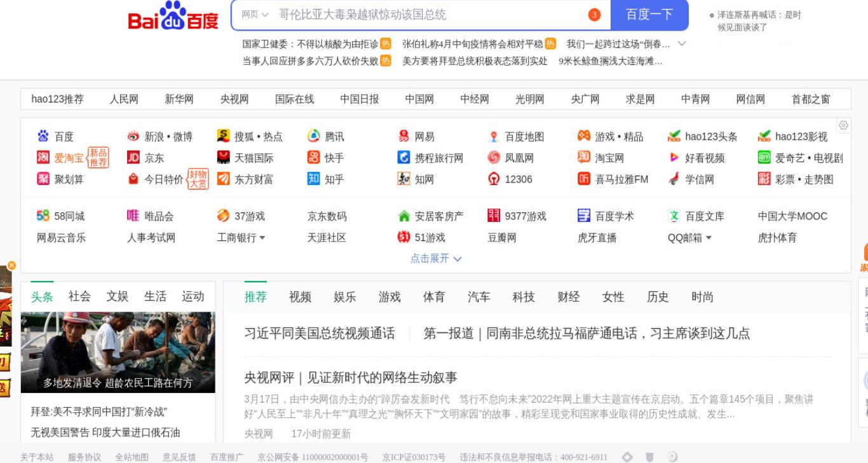Open headline 习近平同美国总统视频通话
The width and height of the screenshot is (868, 463).
(320, 333)
